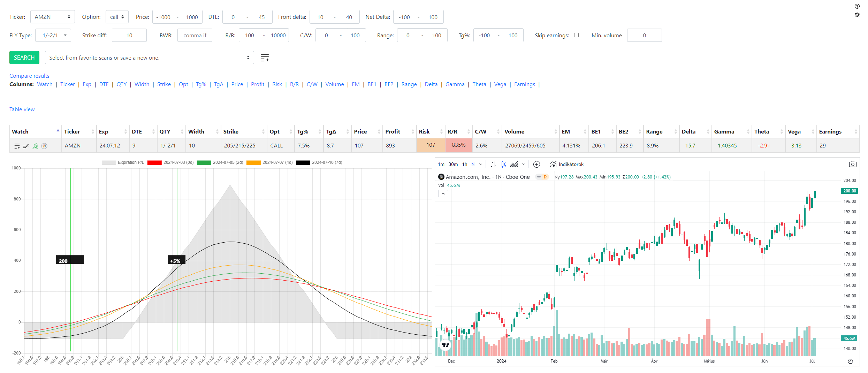Toggle Expiration P/L legend series
868x373 pixels.
123,162
